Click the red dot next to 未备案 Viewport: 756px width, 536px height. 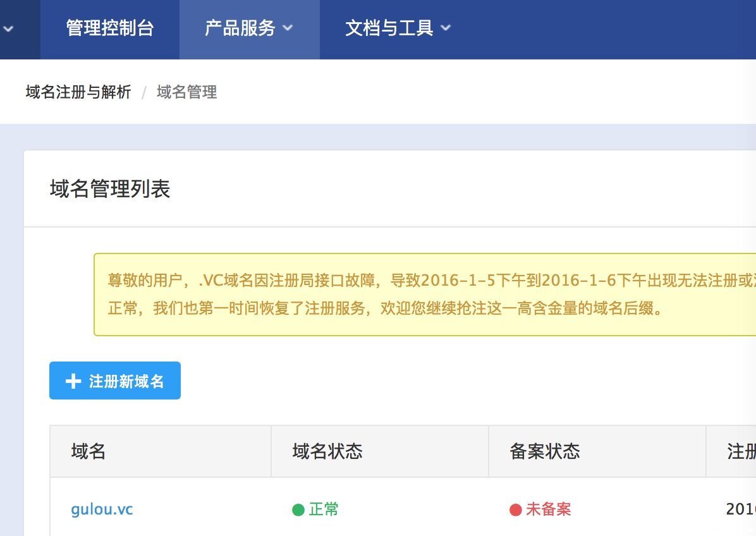pyautogui.click(x=516, y=508)
